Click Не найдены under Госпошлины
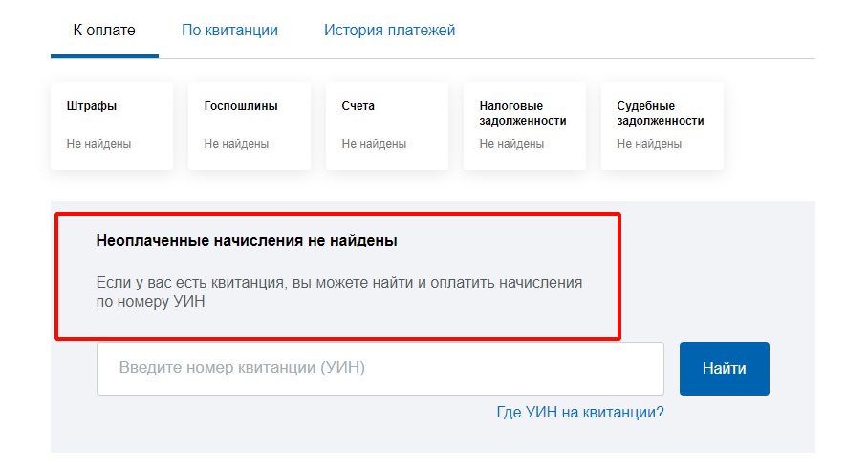868x471 pixels. pos(236,144)
